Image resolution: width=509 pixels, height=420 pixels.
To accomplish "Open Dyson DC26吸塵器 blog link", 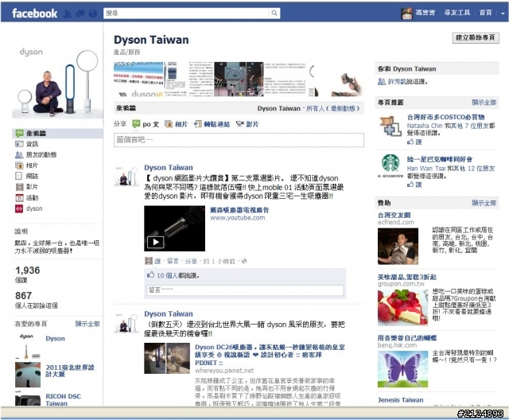I will click(x=270, y=355).
